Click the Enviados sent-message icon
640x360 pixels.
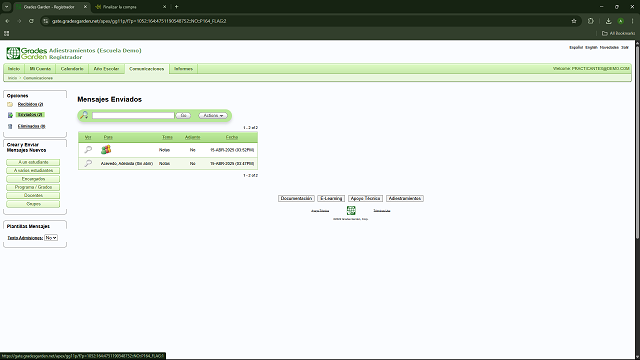tap(10, 115)
